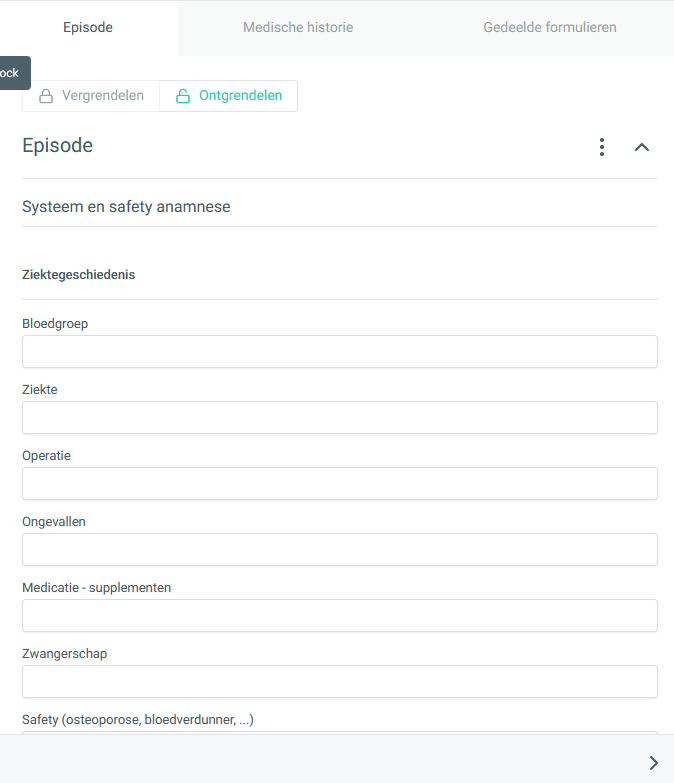The height and width of the screenshot is (783, 674).
Task: Click the Ziektegeschiedenis section label
Action: pos(78,275)
